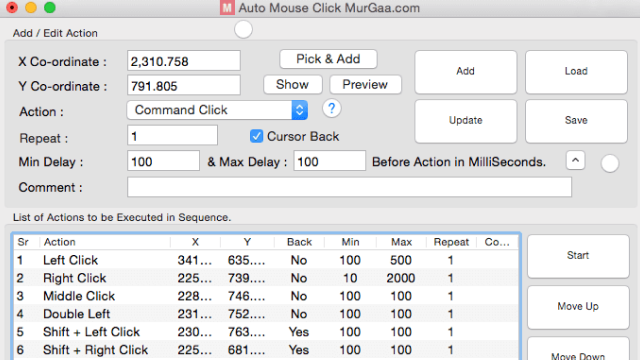
Task: Click the Show button
Action: (293, 85)
